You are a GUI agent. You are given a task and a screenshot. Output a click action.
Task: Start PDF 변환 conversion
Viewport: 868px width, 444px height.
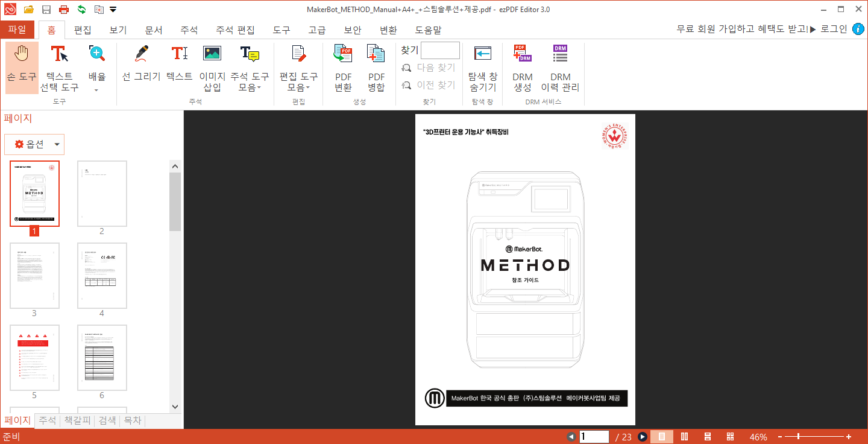pos(344,68)
